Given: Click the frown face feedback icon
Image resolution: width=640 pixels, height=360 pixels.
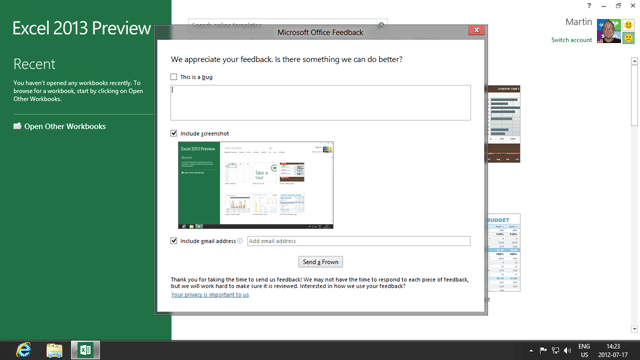Looking at the screenshot, I should [x=629, y=38].
